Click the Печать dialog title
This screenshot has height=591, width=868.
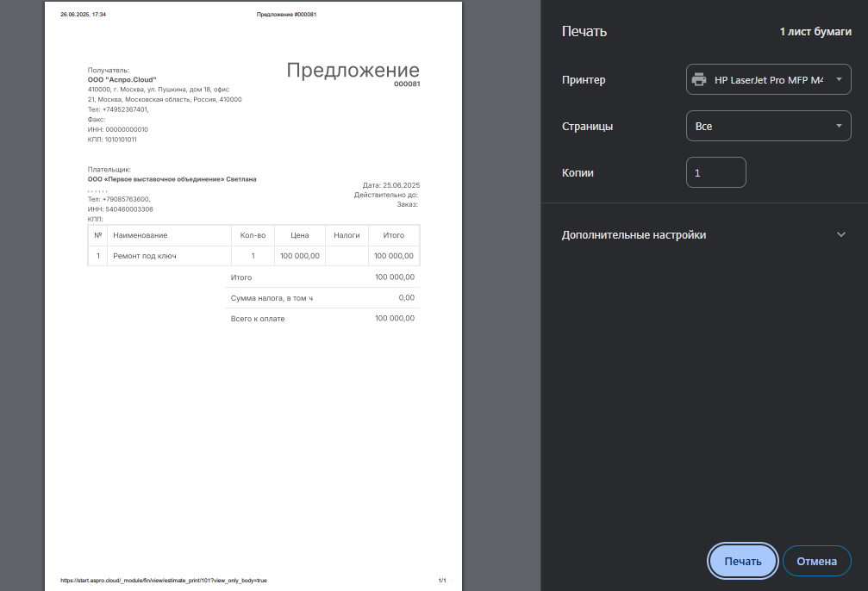click(584, 32)
